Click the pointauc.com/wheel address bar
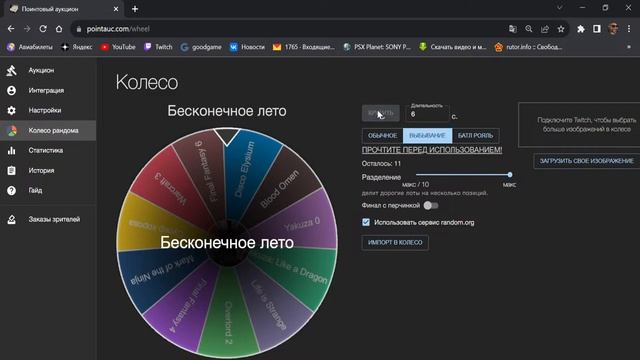Screen dimensions: 640x360 click(x=286, y=29)
